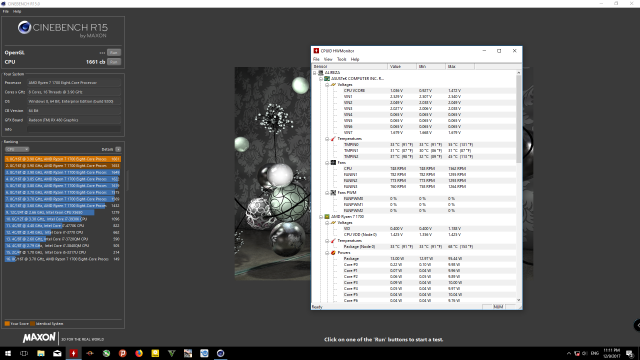Select the AMD Ryzen 7 1700 chip icon
Image resolution: width=640 pixels, height=360 pixels.
pos(327,217)
